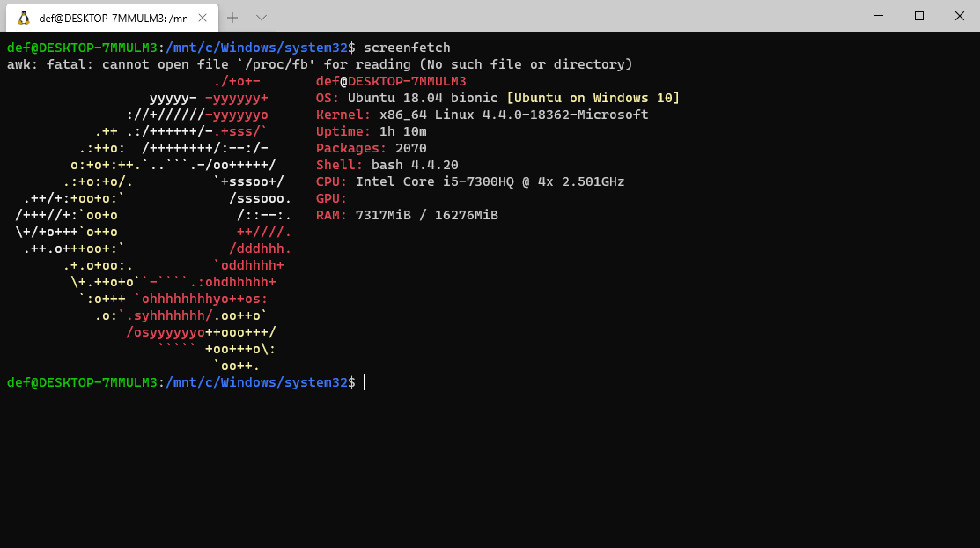Place the cursor at the active shell prompt
980x548 pixels.
[364, 381]
